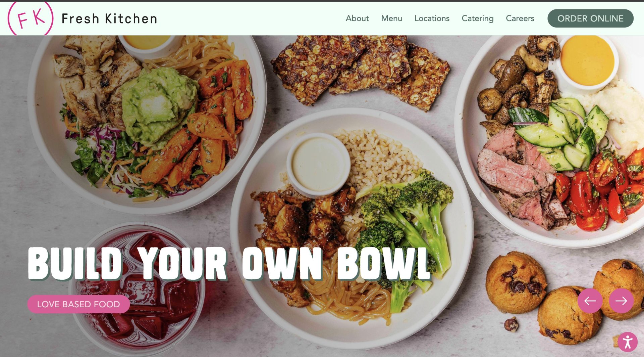The width and height of the screenshot is (644, 357).
Task: Click the pink FK circle logo
Action: pyautogui.click(x=31, y=18)
